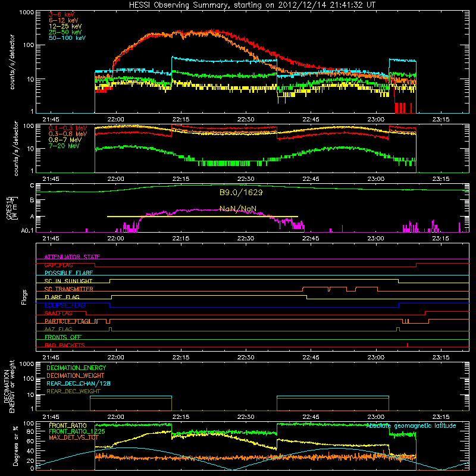Click the Absolute geomagnetic latitude label
The width and height of the screenshot is (476, 476).
411,426
